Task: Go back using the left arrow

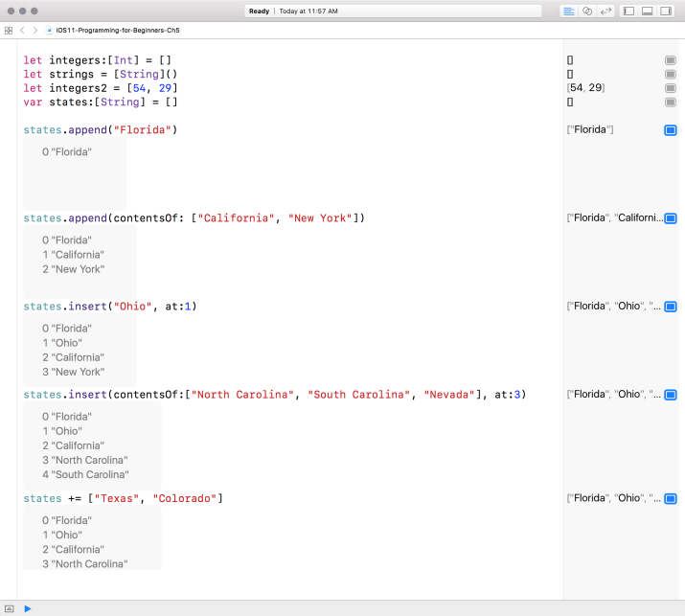Action: pyautogui.click(x=22, y=30)
